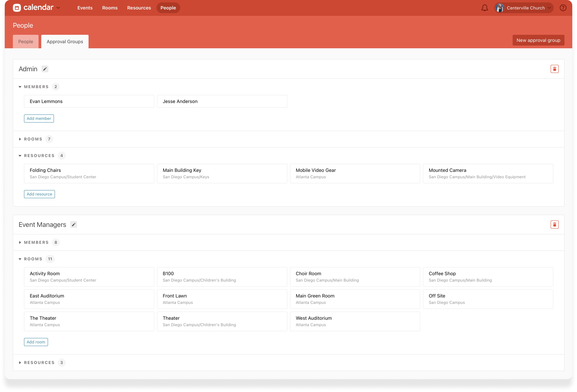
Task: Click the calendar app logo icon
Action: tap(17, 8)
